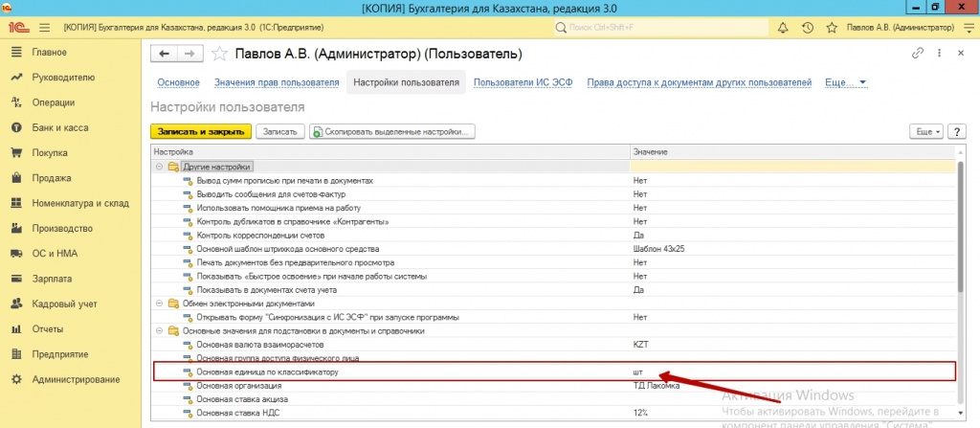980x428 pixels.
Task: Open ОС и НМА section
Action: click(x=55, y=254)
